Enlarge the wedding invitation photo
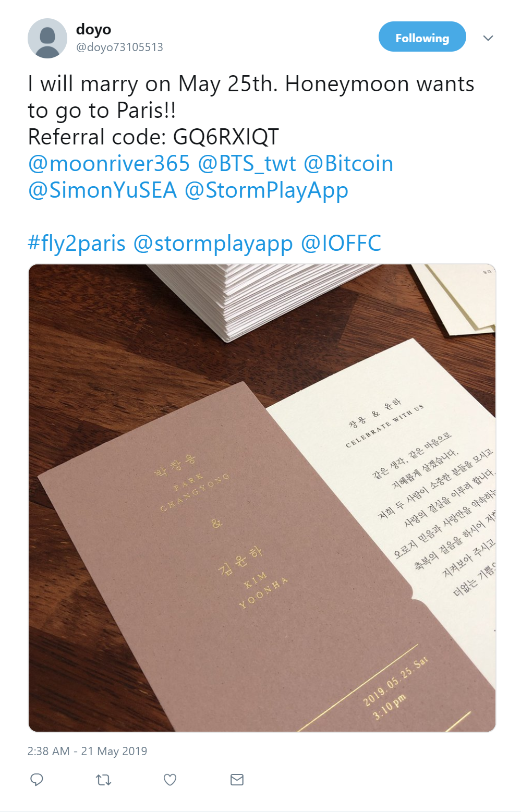This screenshot has width=521, height=812. tap(262, 498)
